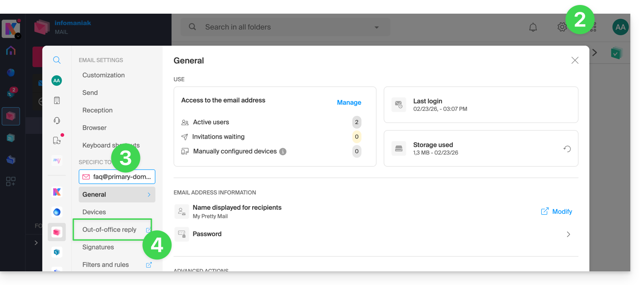Click the headset support icon
644x285 pixels.
tap(57, 120)
